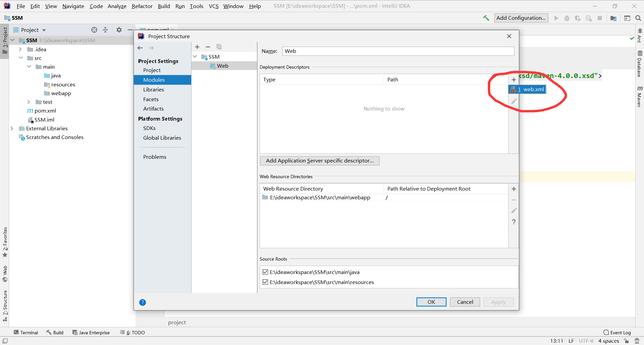
Task: Click the web resource help question mark
Action: 514,222
